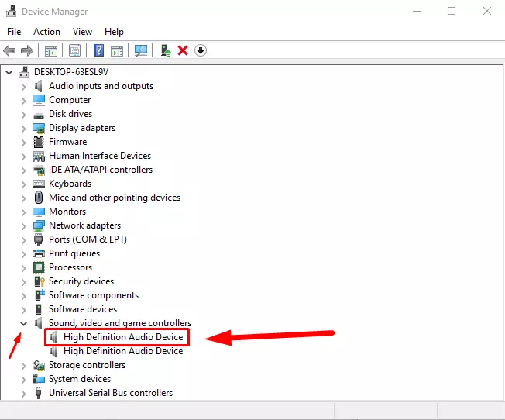Click the Human Interface Devices icon
The width and height of the screenshot is (505, 420).
click(x=39, y=156)
